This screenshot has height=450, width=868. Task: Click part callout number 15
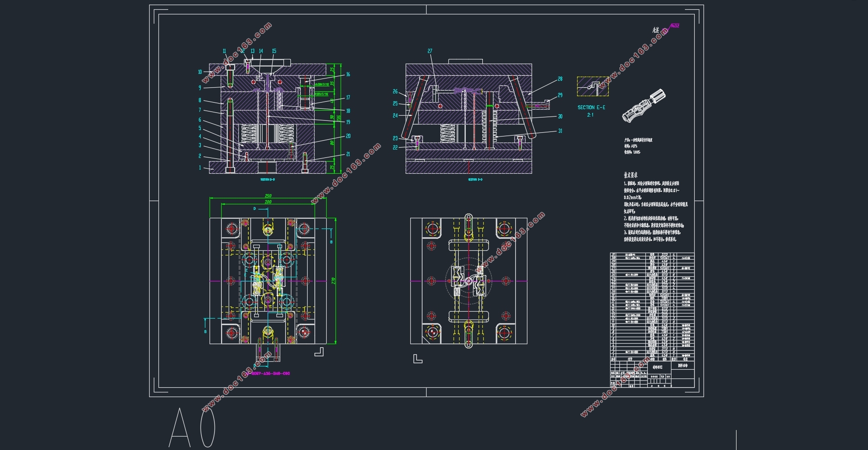[x=274, y=51]
